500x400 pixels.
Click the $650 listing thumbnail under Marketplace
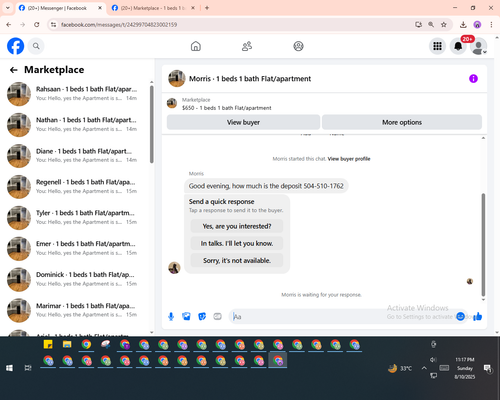[x=172, y=103]
